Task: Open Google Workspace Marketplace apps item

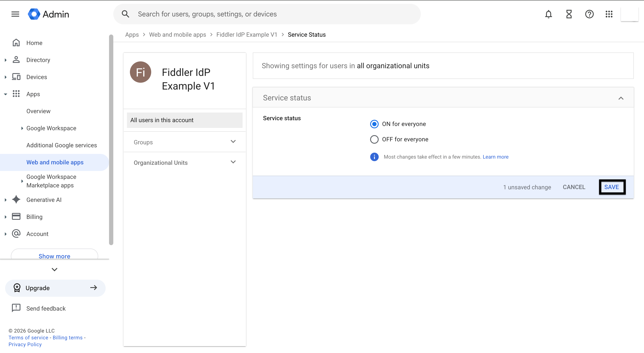Action: 51,181
